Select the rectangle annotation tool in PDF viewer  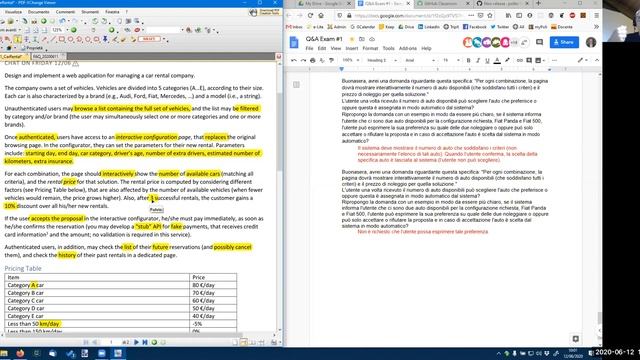pyautogui.click(x=62, y=39)
